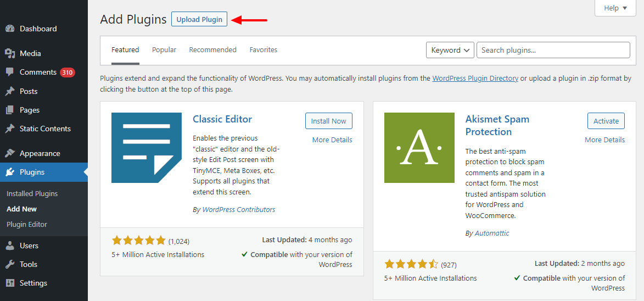The height and width of the screenshot is (301, 644).
Task: Install the Classic Editor plugin now
Action: coord(328,121)
